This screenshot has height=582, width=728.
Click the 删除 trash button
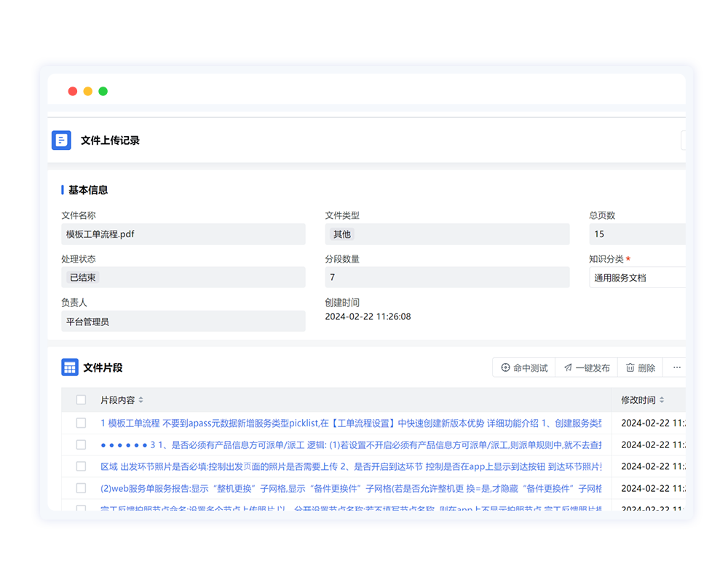tap(640, 368)
